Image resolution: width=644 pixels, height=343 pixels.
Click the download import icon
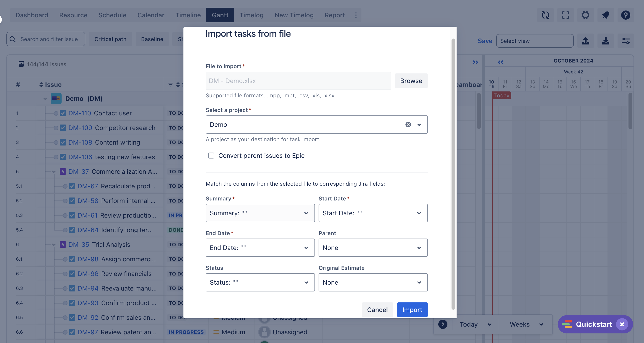pos(605,41)
